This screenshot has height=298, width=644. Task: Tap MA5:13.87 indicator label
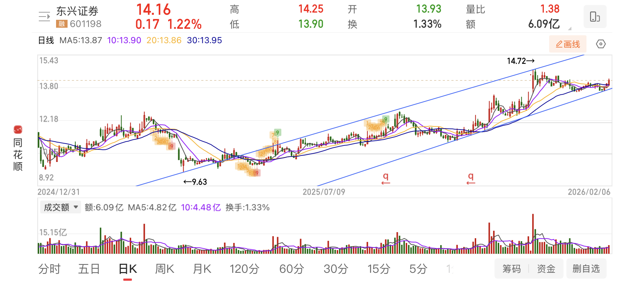click(x=81, y=40)
